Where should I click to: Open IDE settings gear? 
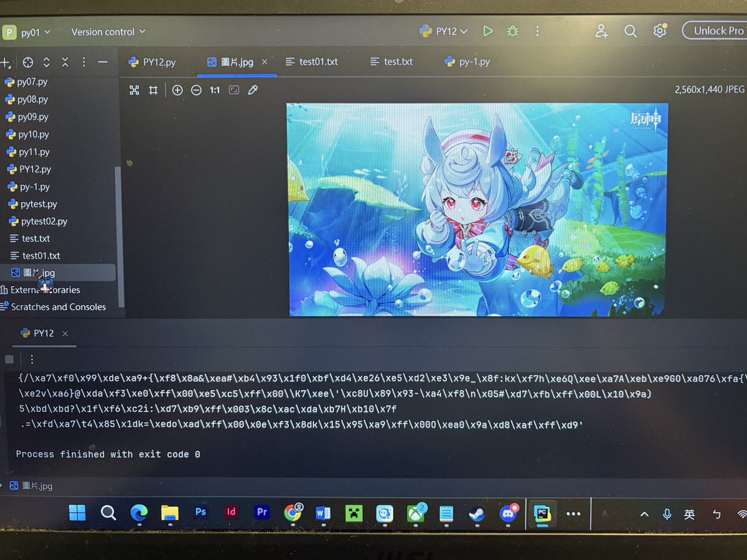point(659,30)
